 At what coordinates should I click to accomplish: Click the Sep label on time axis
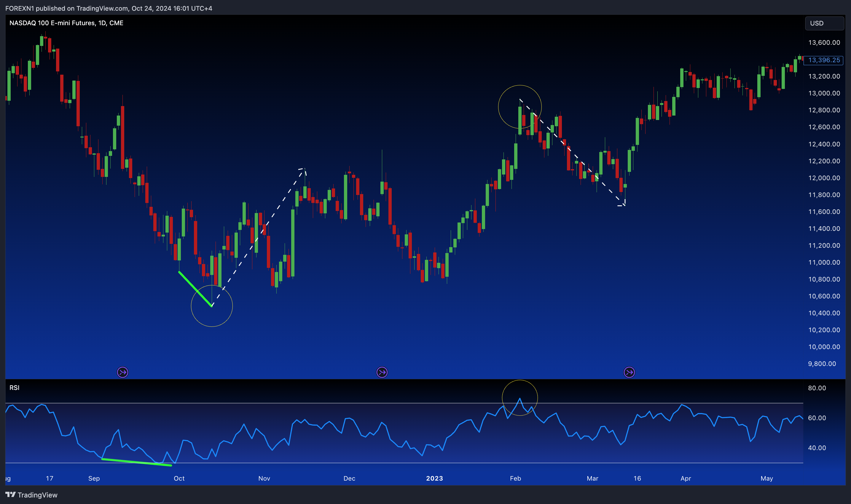(94, 478)
